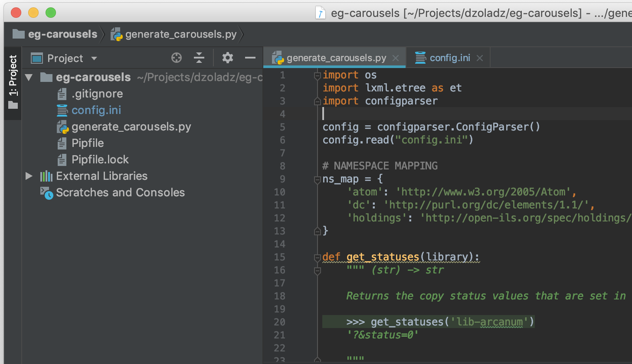Click line number 5 in the gutter

pyautogui.click(x=282, y=127)
